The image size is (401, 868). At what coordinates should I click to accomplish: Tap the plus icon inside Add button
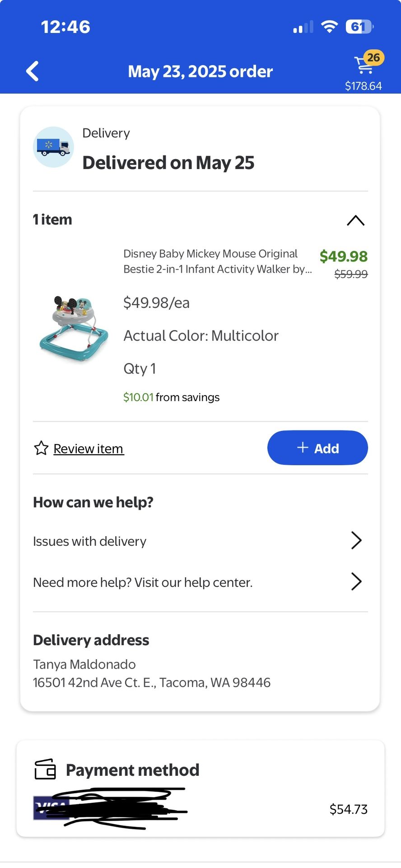click(x=302, y=448)
